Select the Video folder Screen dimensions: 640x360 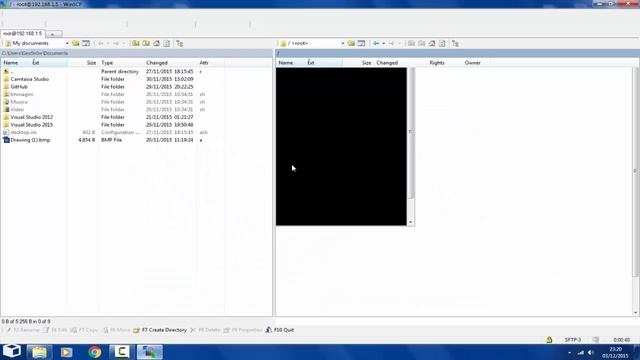17,109
